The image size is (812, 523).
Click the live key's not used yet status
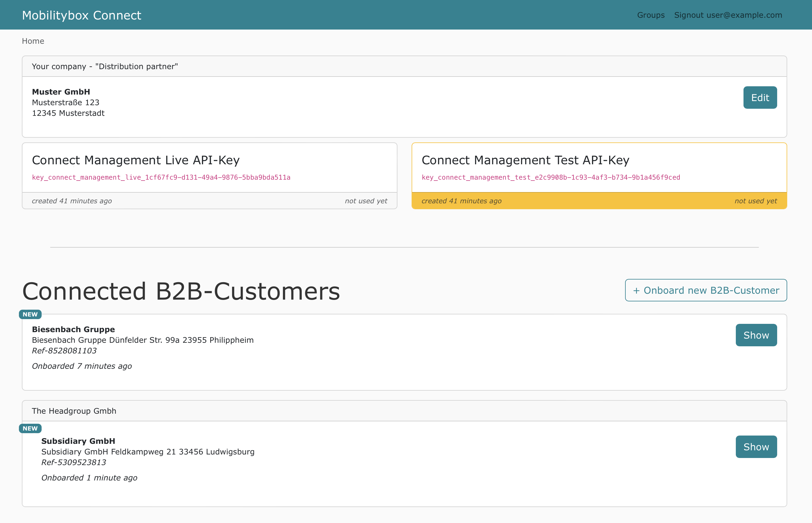tap(366, 201)
